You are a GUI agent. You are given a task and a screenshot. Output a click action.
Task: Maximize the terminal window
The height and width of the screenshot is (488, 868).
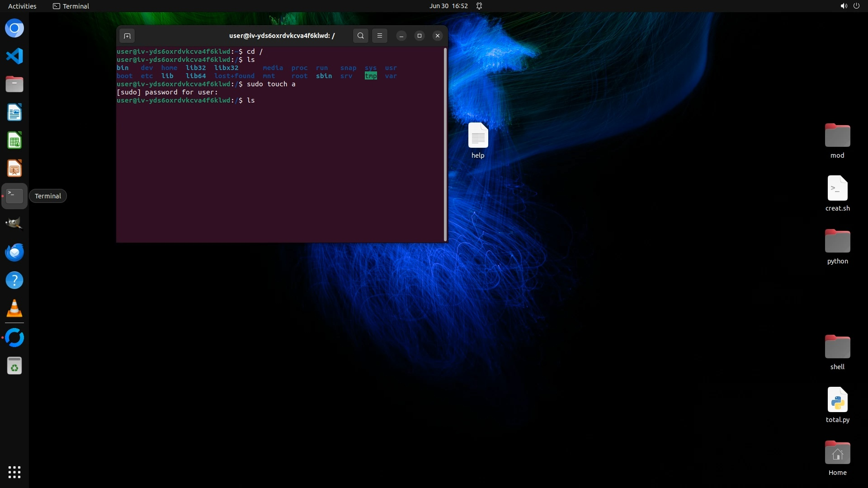pos(420,36)
